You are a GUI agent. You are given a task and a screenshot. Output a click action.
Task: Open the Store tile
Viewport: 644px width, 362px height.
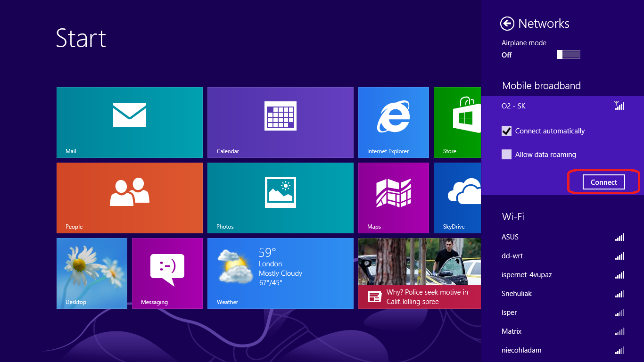pyautogui.click(x=457, y=122)
